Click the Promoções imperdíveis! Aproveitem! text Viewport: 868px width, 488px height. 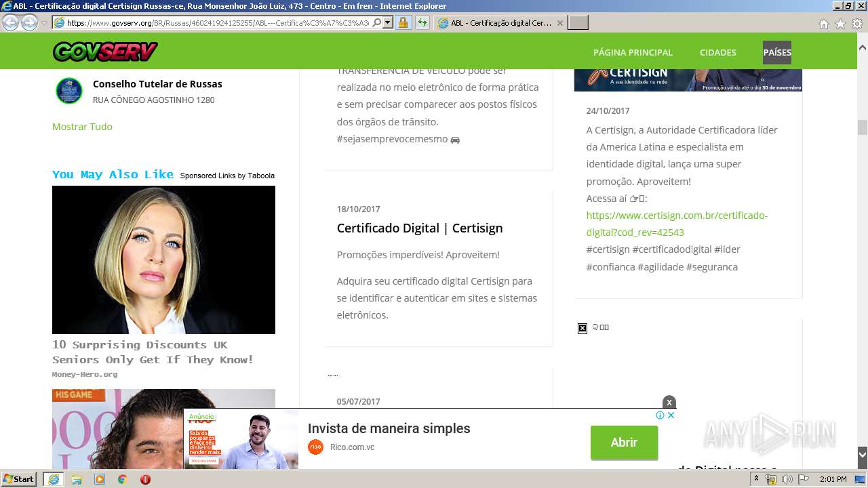coord(418,255)
